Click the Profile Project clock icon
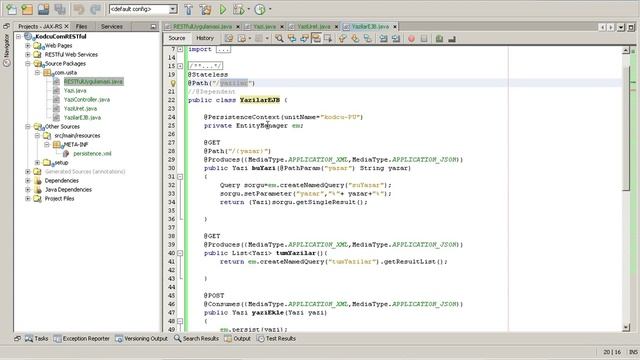640x360 pixels. point(260,9)
